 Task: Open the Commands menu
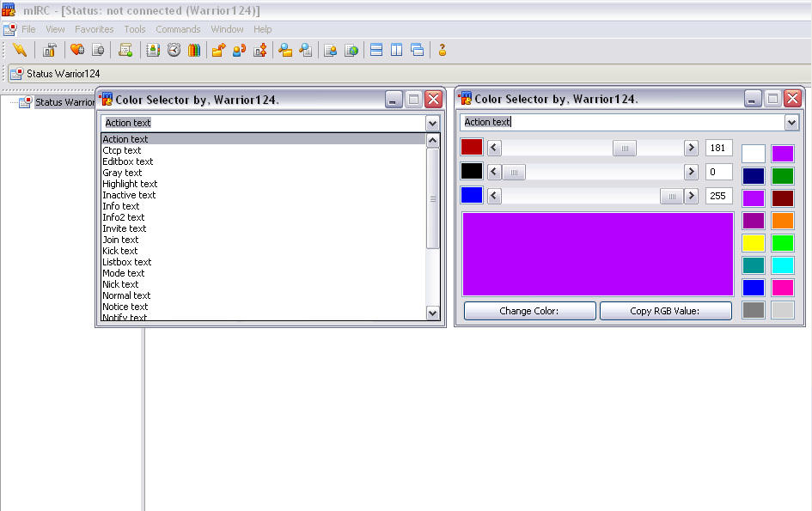(178, 29)
